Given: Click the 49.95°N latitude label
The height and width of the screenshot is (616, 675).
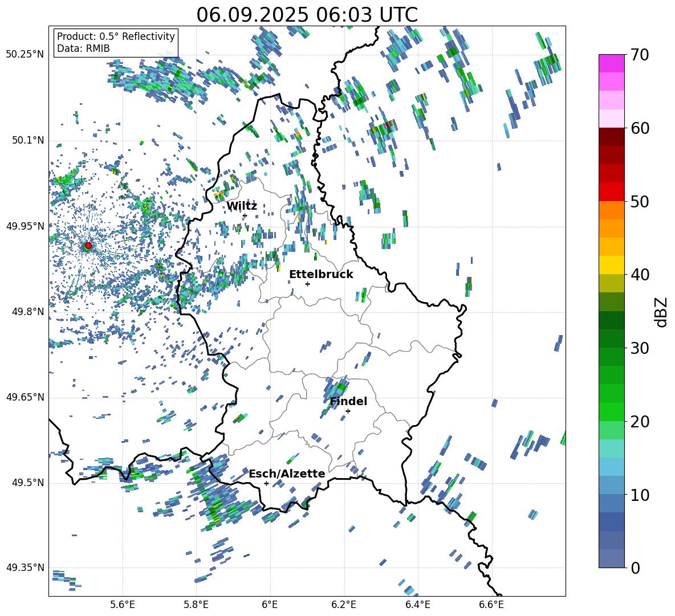Looking at the screenshot, I should click(25, 226).
